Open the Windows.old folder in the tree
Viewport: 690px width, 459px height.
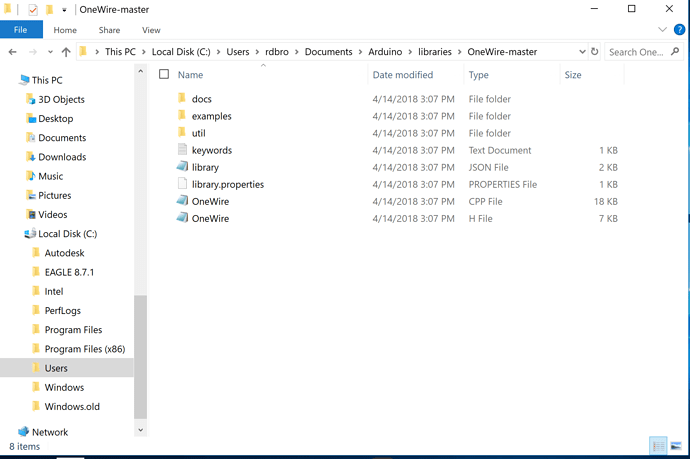[x=72, y=407]
